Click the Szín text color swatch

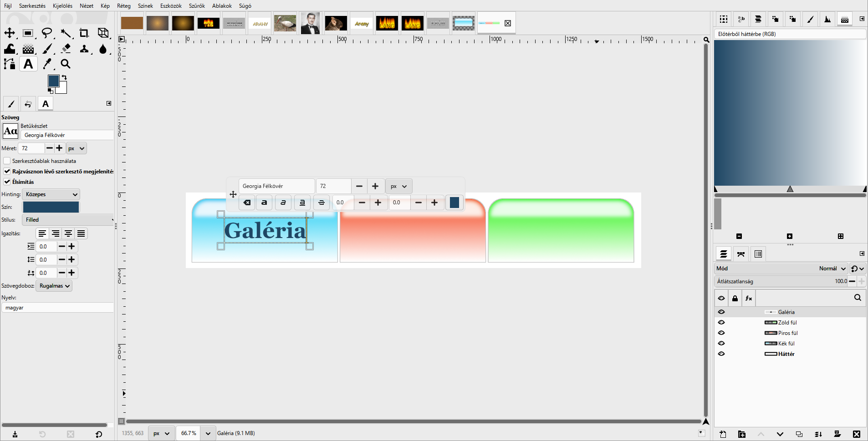51,207
